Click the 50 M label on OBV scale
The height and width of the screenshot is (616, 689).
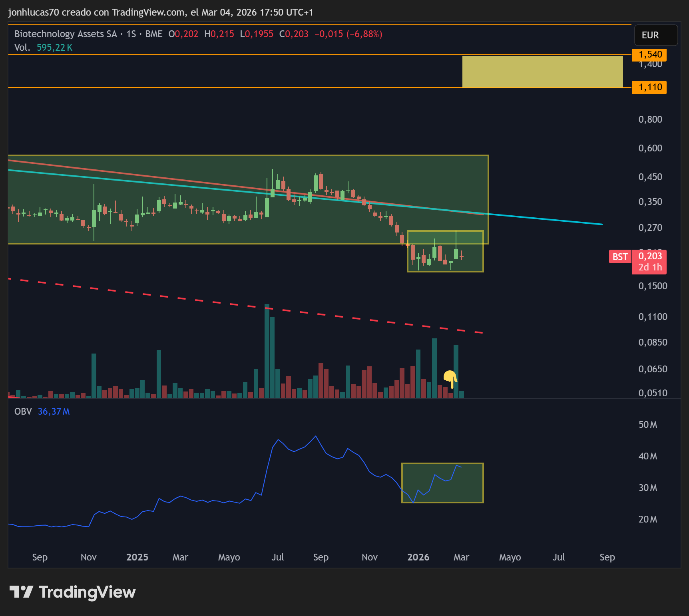pyautogui.click(x=647, y=425)
